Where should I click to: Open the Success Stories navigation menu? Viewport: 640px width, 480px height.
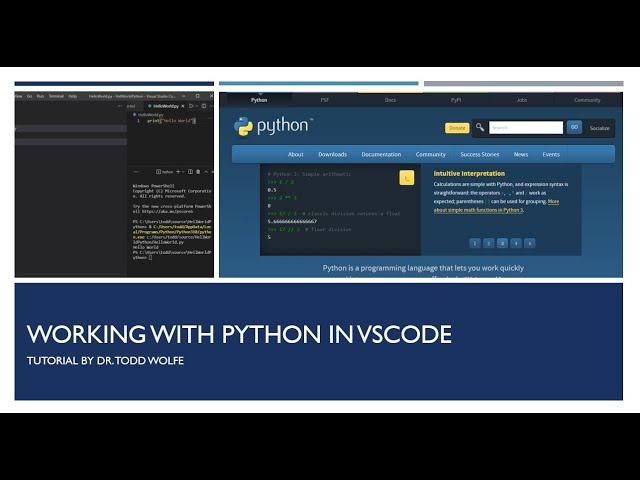pos(480,154)
